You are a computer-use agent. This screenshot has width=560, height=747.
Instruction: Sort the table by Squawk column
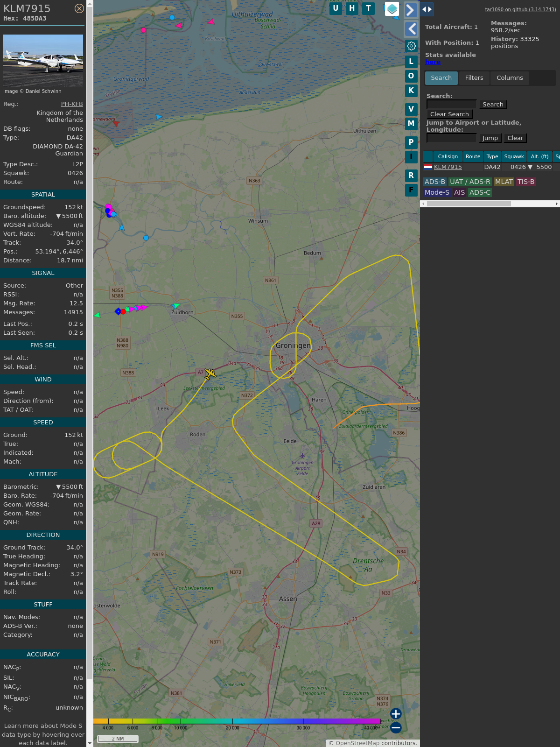pos(514,157)
